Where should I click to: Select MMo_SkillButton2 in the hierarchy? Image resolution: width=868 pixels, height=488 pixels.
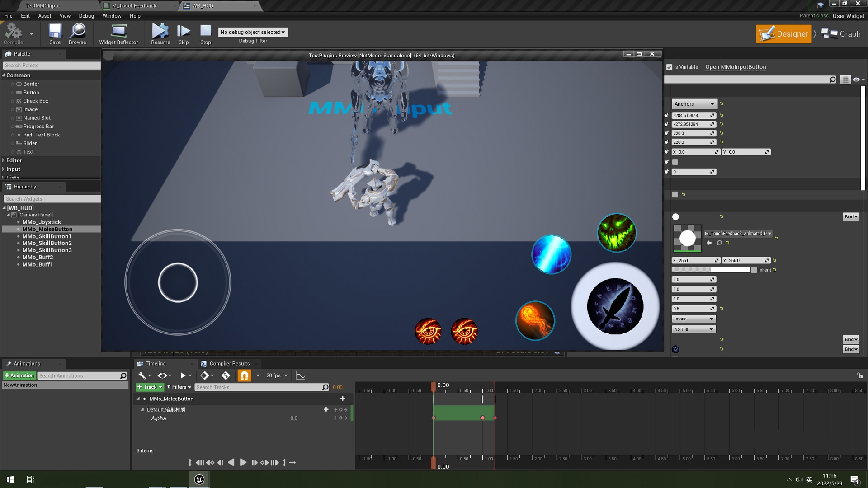point(47,243)
